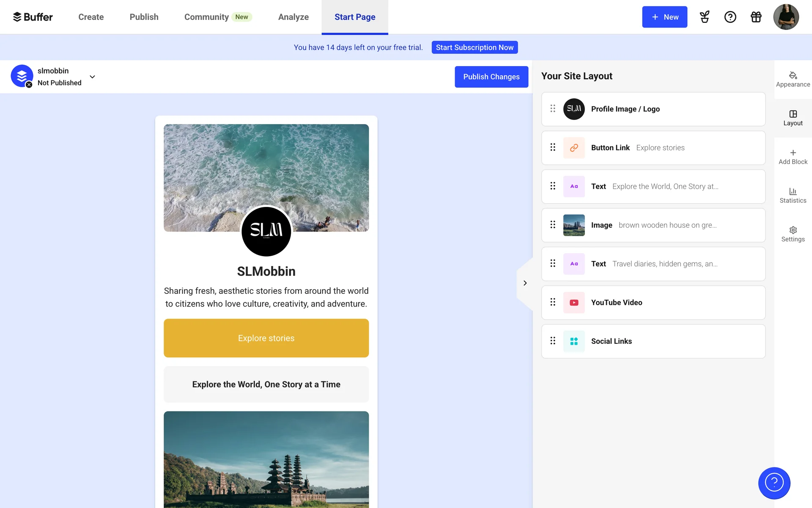Viewport: 812px width, 508px height.
Task: Open the help question mark in top bar
Action: (x=730, y=17)
